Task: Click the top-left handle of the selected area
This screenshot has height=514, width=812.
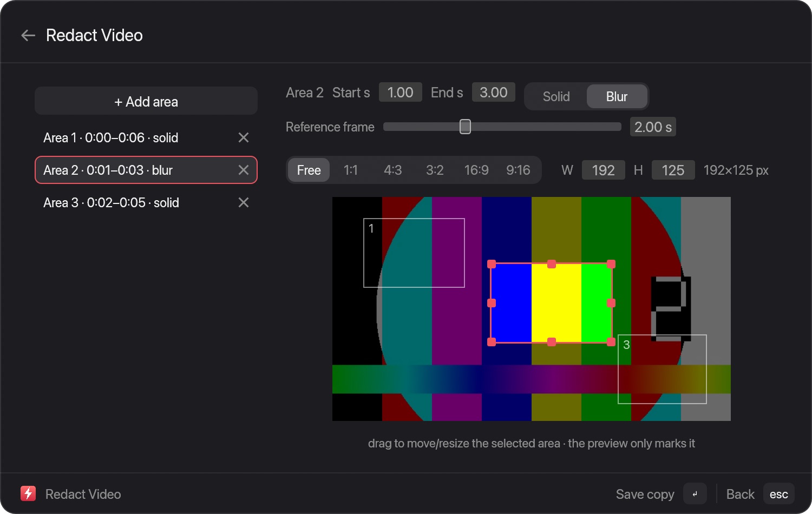Action: (x=492, y=264)
